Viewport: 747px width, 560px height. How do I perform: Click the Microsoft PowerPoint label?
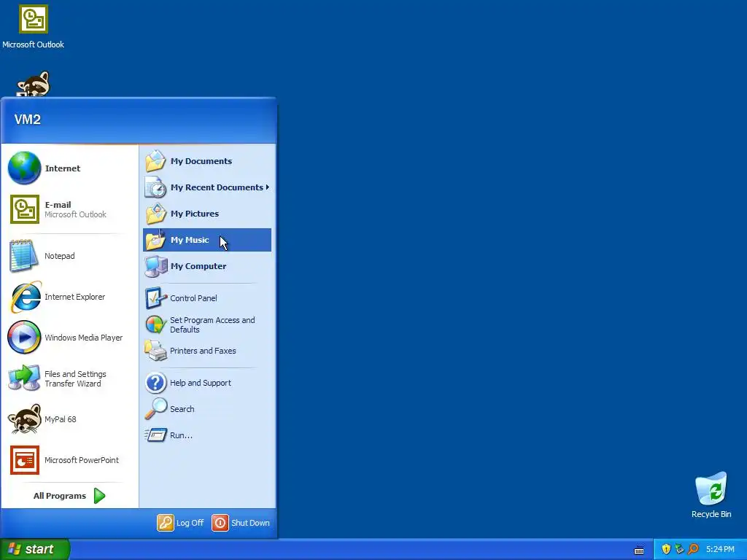point(82,460)
